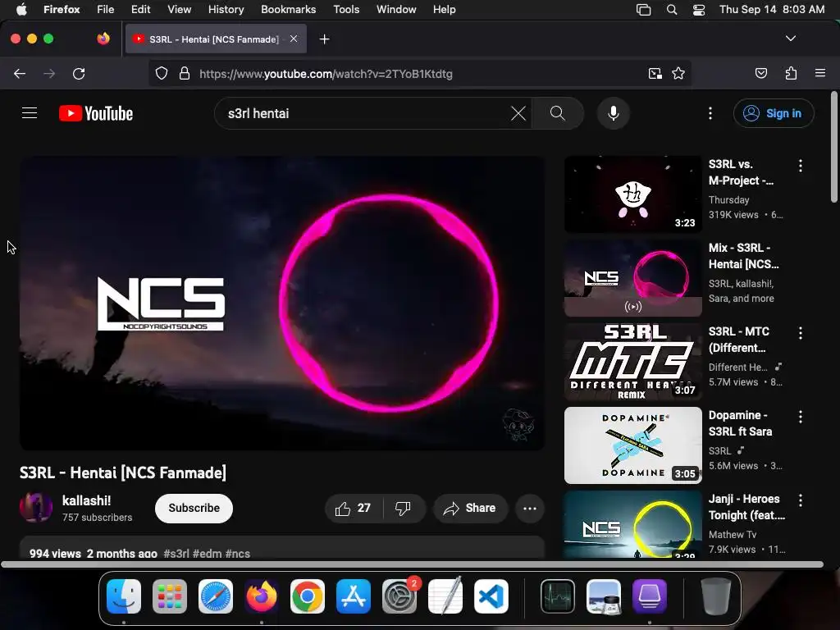This screenshot has width=840, height=630.
Task: Open Firefox extensions puzzle icon
Action: pos(791,73)
